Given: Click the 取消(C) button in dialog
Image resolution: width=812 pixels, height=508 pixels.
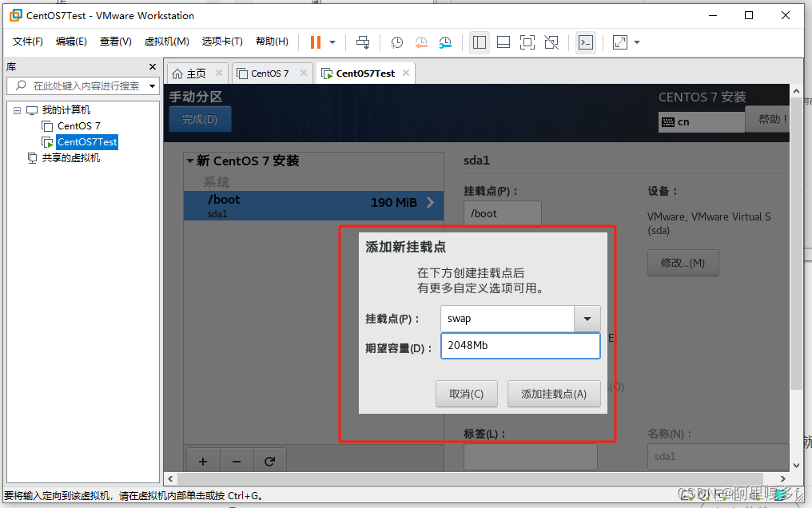Looking at the screenshot, I should pyautogui.click(x=466, y=393).
